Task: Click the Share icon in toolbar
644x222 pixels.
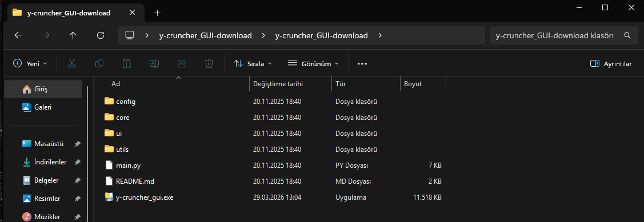Action: 182,63
